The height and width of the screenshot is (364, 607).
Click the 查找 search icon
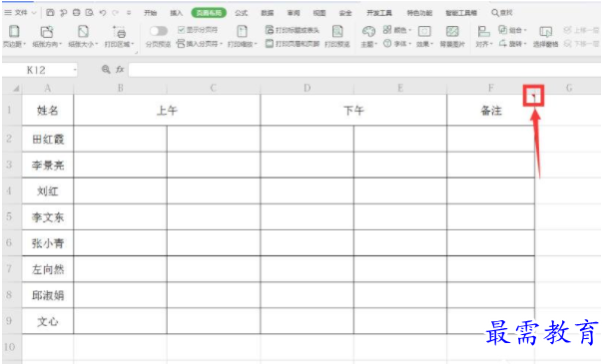[x=495, y=13]
